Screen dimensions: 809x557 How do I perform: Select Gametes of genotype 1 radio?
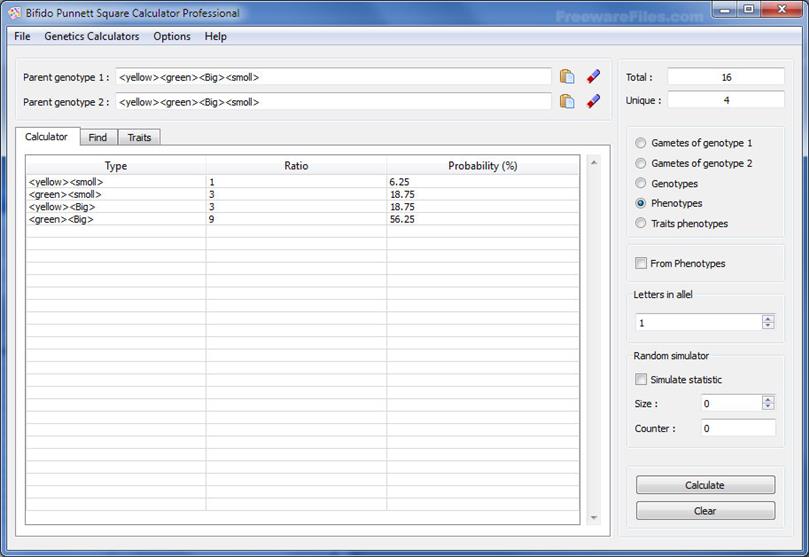tap(640, 143)
